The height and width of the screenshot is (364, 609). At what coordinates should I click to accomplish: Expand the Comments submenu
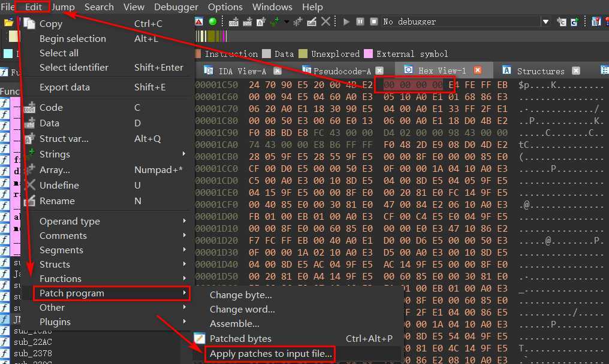click(x=105, y=235)
